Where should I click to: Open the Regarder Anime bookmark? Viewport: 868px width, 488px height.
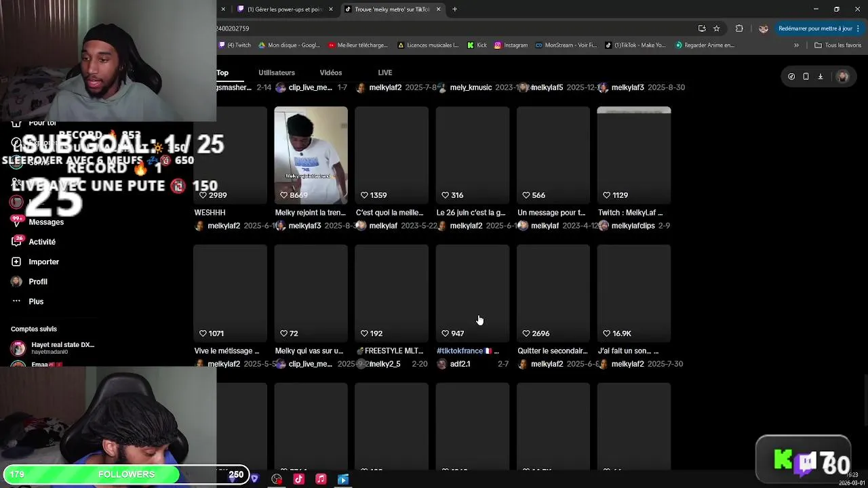(705, 45)
